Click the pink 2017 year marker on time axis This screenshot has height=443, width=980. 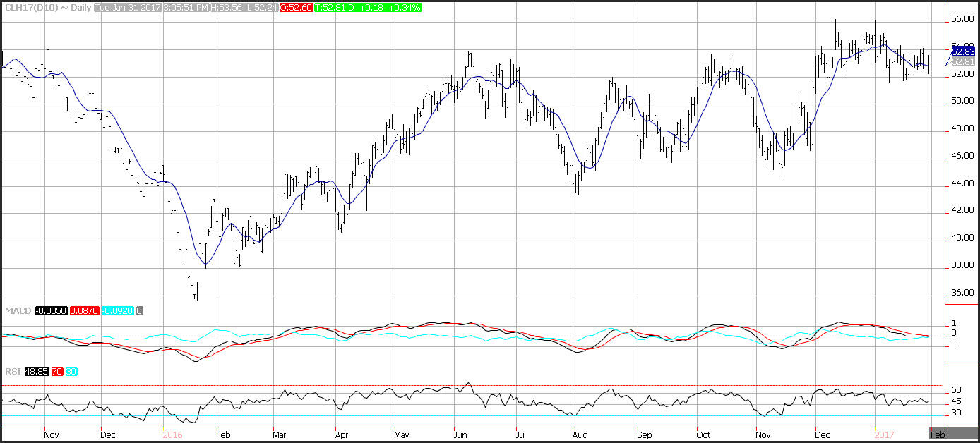pos(885,435)
